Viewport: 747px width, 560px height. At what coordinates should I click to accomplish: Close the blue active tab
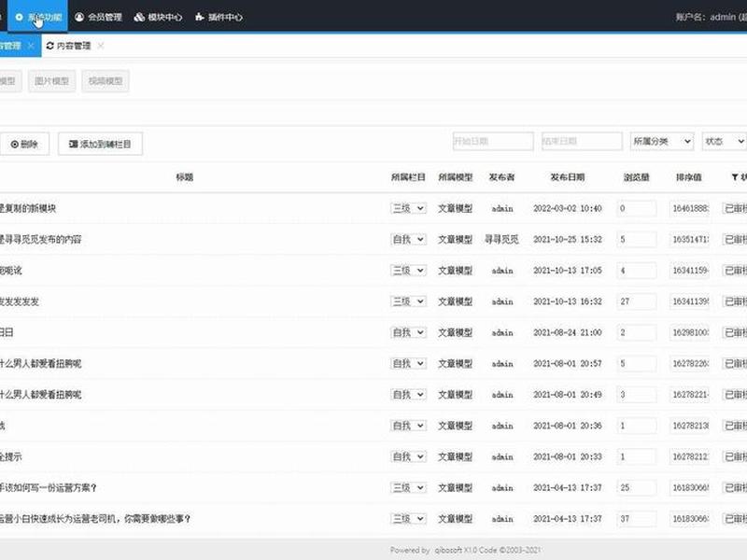[x=31, y=46]
